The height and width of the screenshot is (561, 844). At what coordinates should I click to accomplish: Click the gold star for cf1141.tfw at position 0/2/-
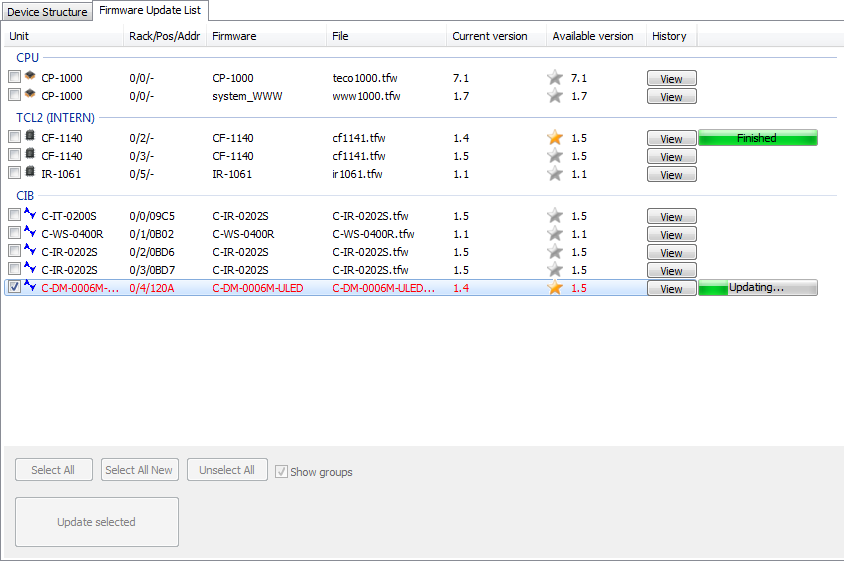click(x=555, y=138)
